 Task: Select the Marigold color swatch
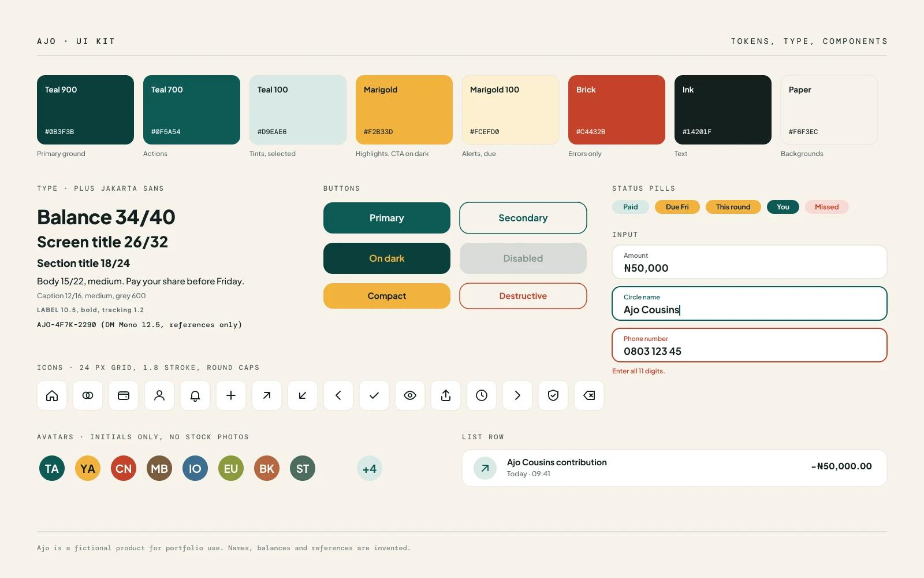click(404, 110)
